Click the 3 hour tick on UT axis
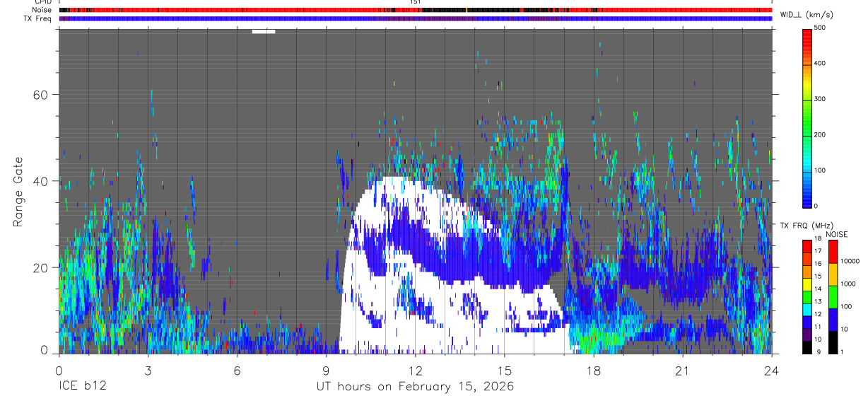Screen dimensions: 868x401 148,370
